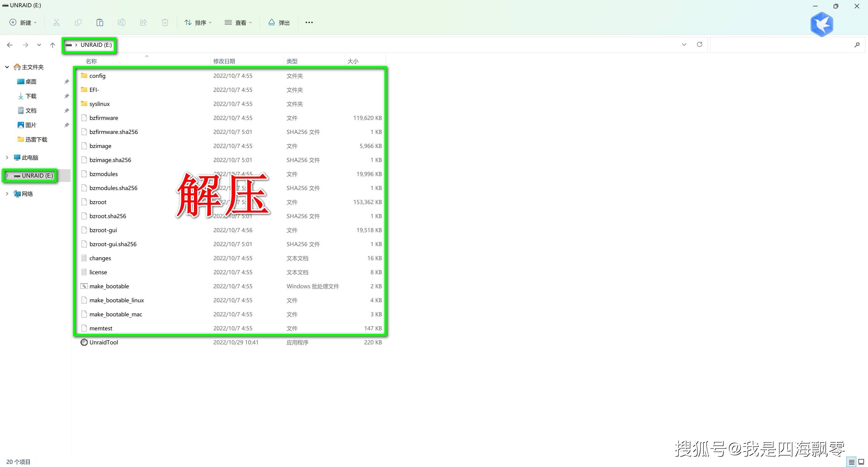868x467 pixels.
Task: Expand UNRAID (E:) in navigation pane
Action: click(x=7, y=176)
